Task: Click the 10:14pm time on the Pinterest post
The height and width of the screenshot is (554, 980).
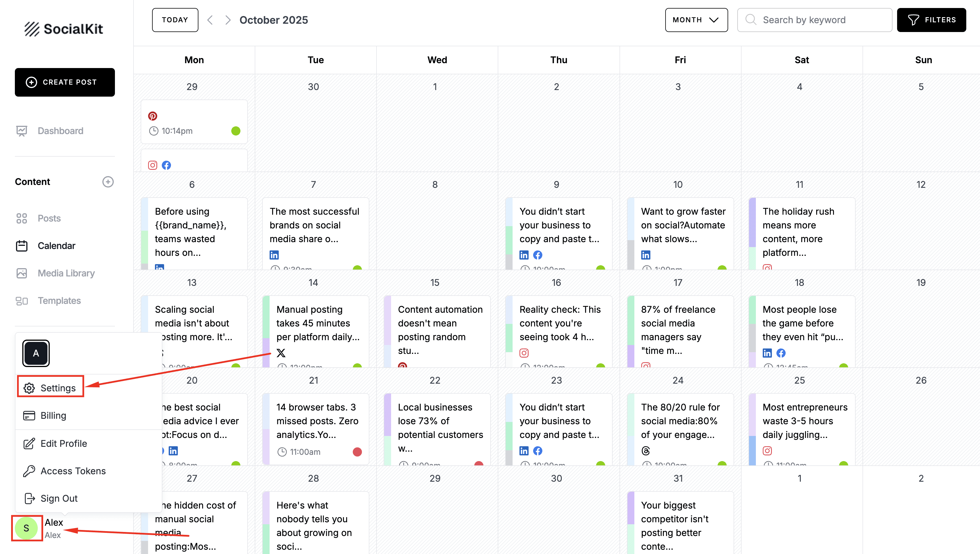Action: pos(177,131)
